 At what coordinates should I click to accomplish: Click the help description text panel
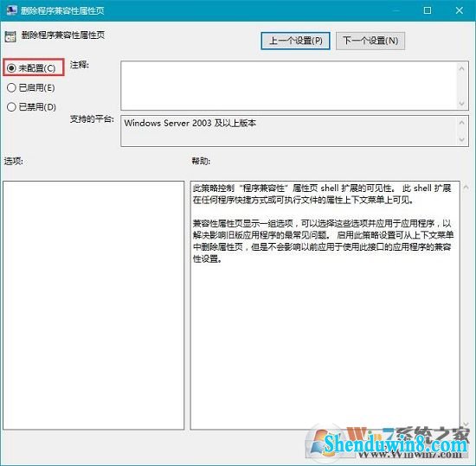[325, 305]
